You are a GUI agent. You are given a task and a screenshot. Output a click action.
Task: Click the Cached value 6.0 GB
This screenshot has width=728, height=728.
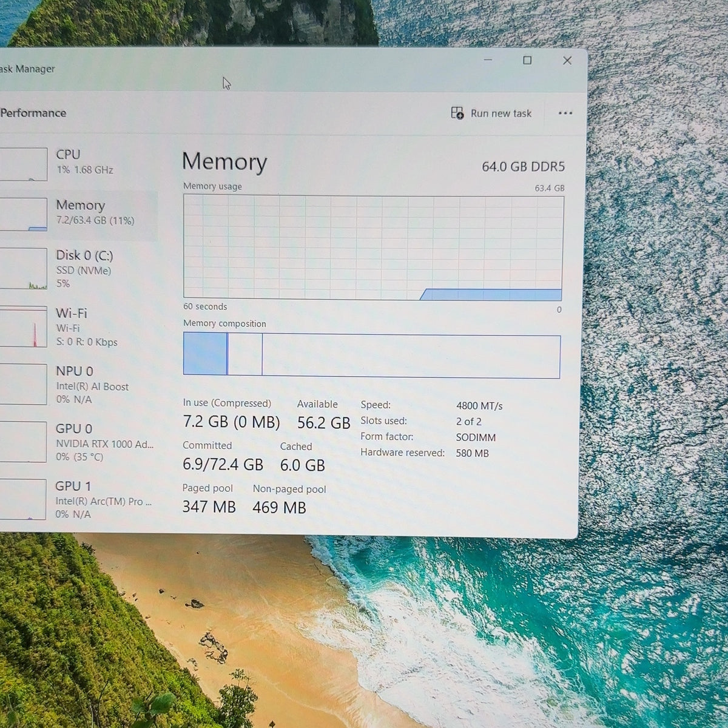click(303, 465)
